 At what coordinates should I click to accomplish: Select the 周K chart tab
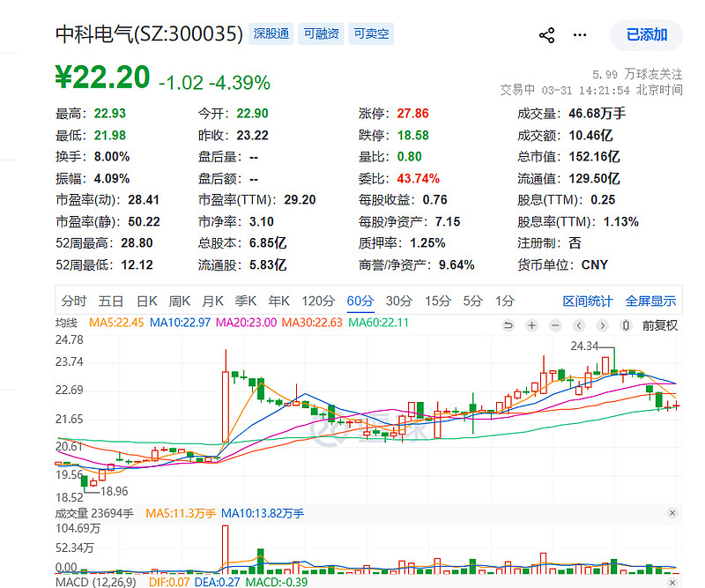[x=180, y=301]
